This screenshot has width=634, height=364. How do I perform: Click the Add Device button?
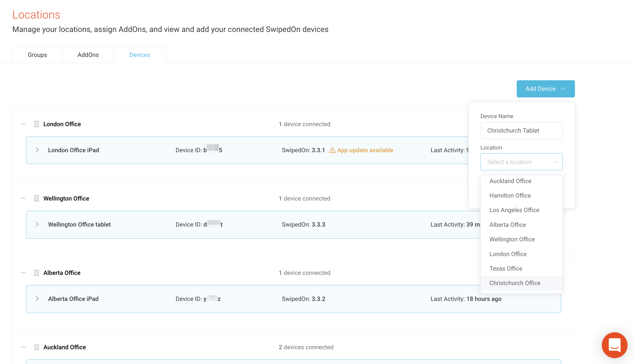pyautogui.click(x=546, y=89)
